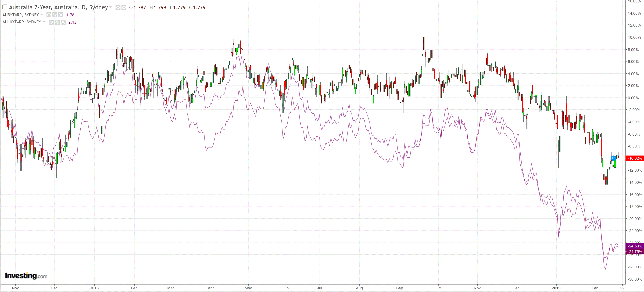644x292 pixels.
Task: Open AU5YT=RR settings gear
Action: [55, 15]
